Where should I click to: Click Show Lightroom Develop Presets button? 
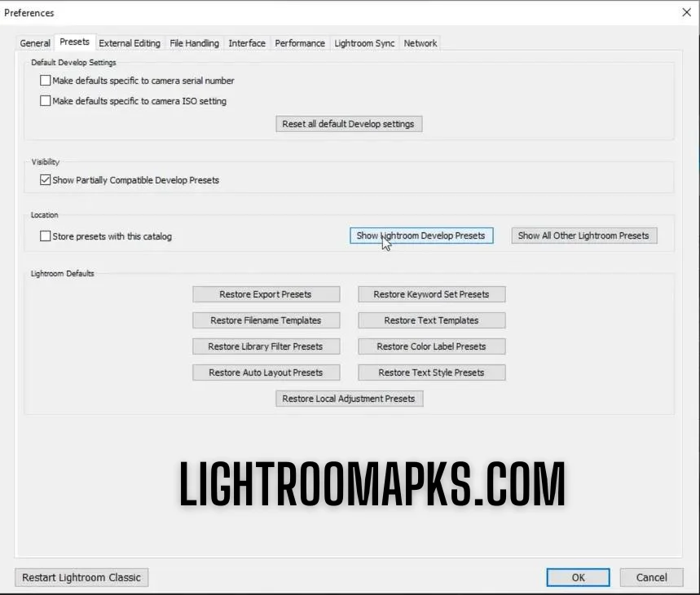coord(421,236)
